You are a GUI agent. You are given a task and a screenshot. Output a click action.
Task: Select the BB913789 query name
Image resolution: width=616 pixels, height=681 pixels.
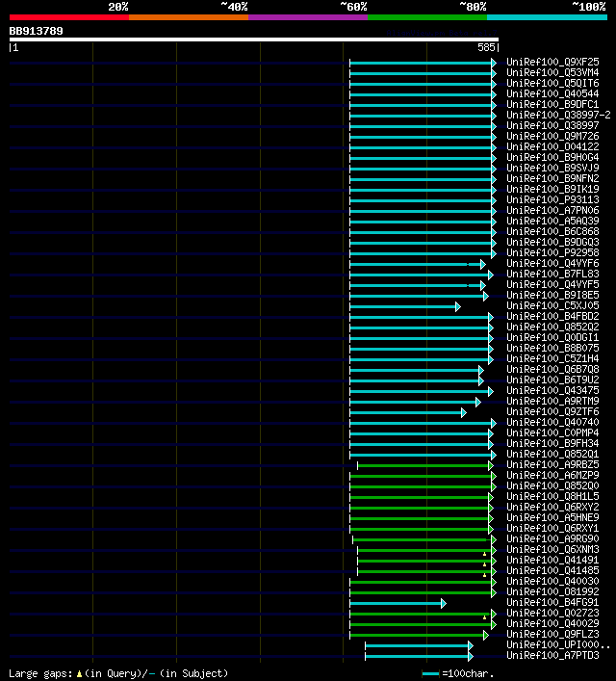(x=36, y=31)
